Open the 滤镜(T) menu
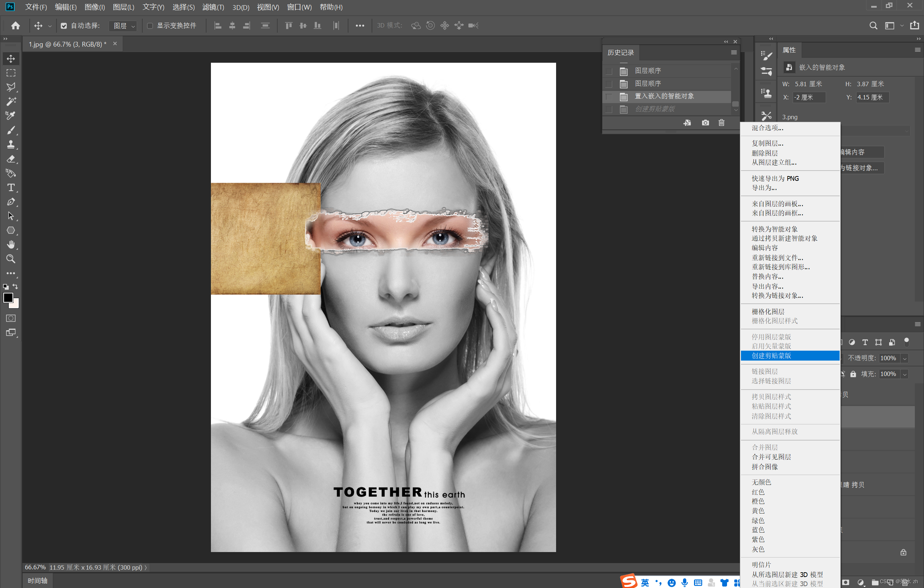Screen dimensions: 924x588 (213, 7)
